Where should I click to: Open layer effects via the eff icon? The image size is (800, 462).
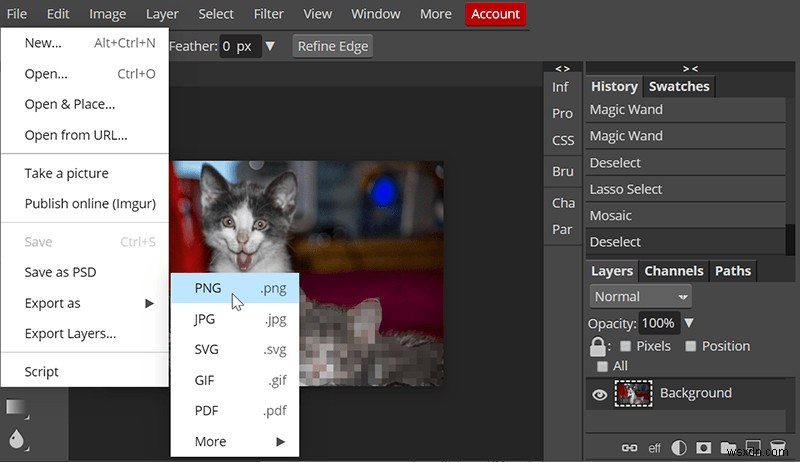654,448
